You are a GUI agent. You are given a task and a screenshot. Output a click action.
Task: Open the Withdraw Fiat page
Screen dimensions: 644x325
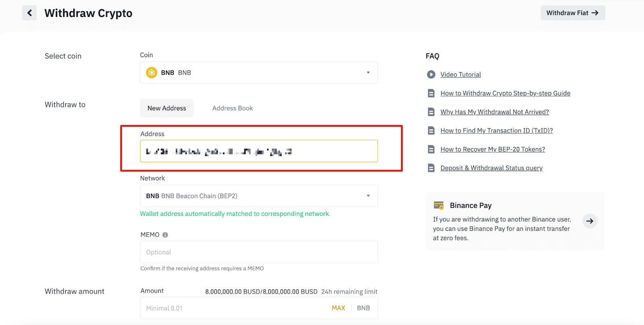[573, 13]
